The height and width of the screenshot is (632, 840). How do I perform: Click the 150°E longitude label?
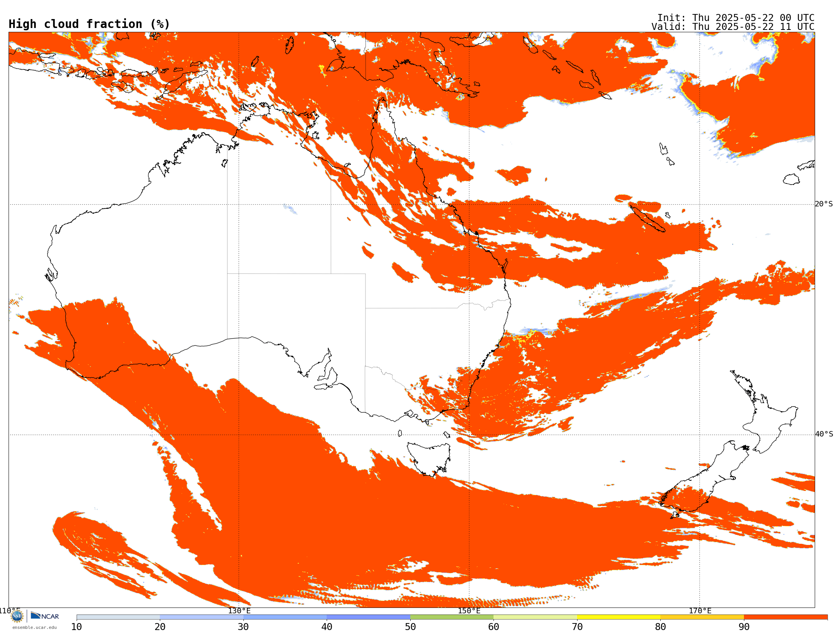[469, 611]
